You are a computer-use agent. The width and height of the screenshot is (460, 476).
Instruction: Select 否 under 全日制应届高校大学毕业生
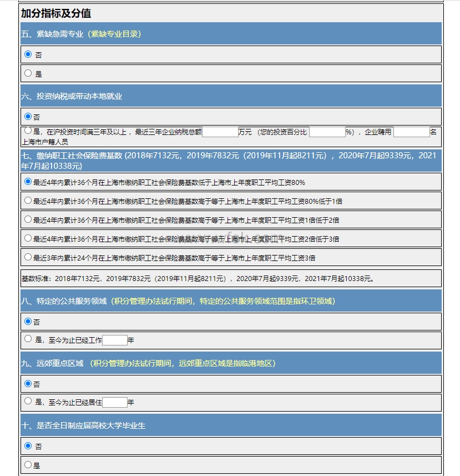[28, 445]
